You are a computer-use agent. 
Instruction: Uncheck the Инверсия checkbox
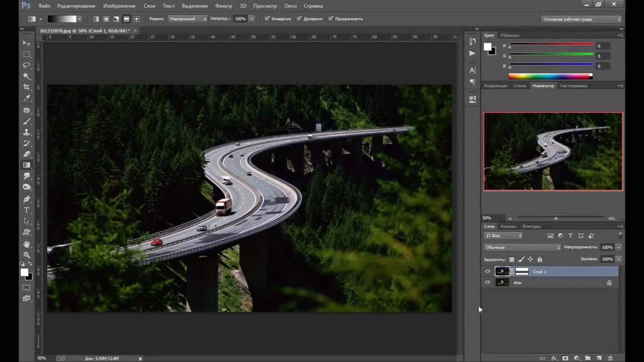click(x=267, y=19)
